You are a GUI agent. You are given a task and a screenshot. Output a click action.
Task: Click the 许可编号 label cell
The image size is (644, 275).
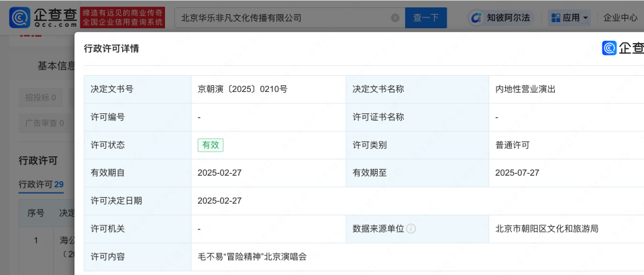click(138, 117)
